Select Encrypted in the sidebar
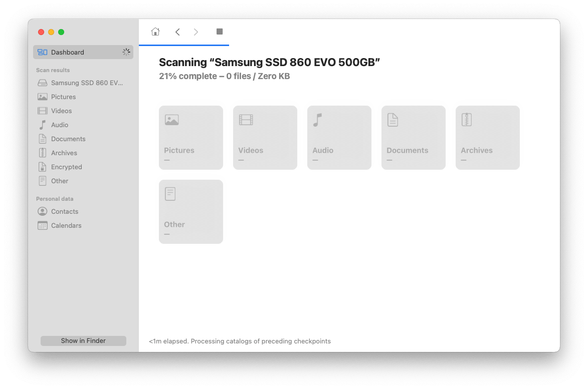The height and width of the screenshot is (389, 588). tap(83, 167)
